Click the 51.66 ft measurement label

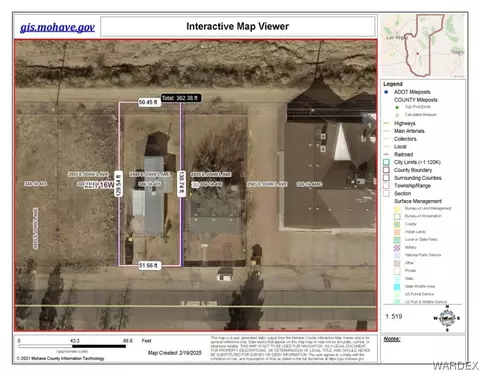click(x=149, y=265)
